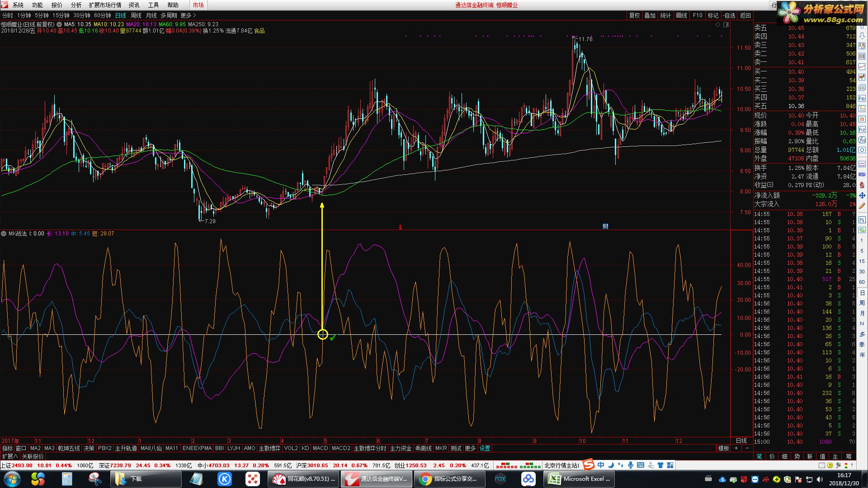Select the 60分钟 period tab
This screenshot has width=868, height=488.
coord(103,15)
